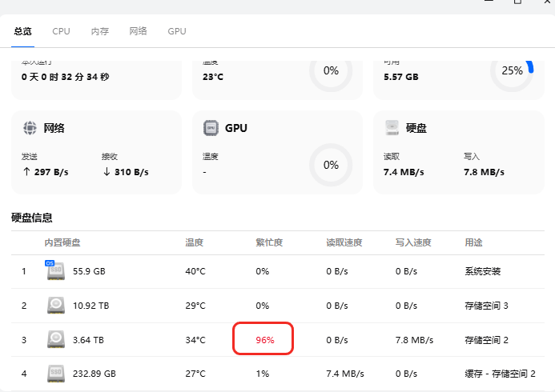Open the 网络 tab

tap(138, 31)
